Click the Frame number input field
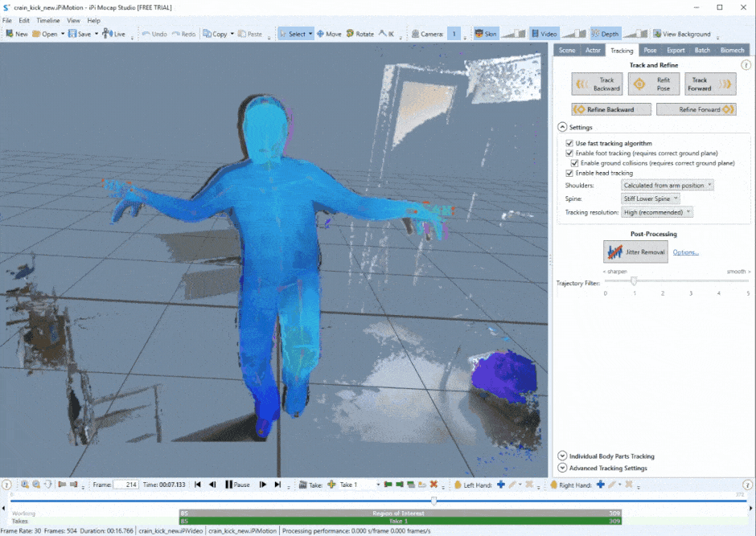This screenshot has width=756, height=536. point(125,485)
